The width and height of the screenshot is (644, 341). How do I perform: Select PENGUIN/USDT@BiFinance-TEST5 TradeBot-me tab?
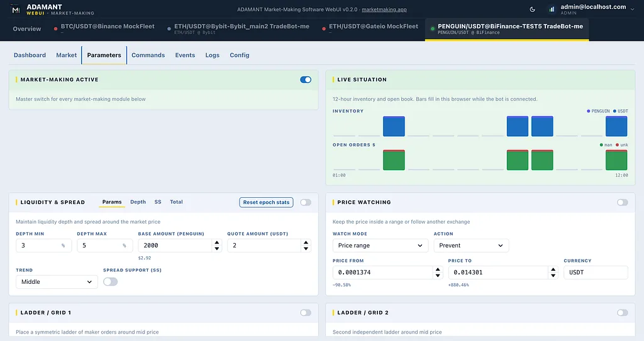click(507, 29)
